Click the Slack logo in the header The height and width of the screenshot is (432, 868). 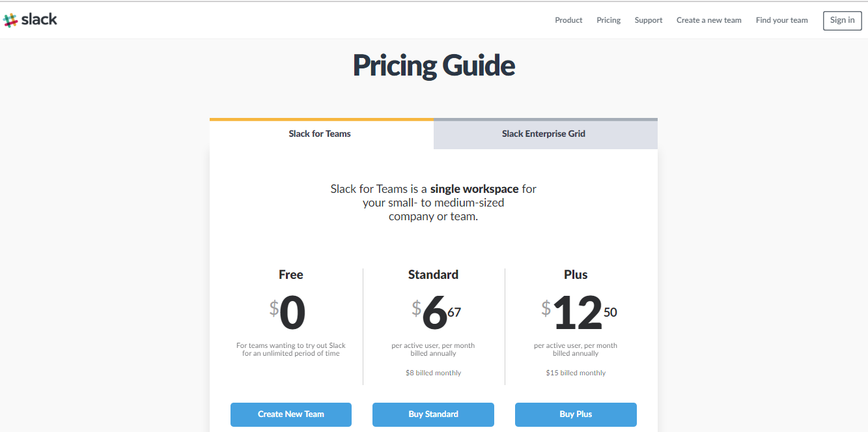31,20
